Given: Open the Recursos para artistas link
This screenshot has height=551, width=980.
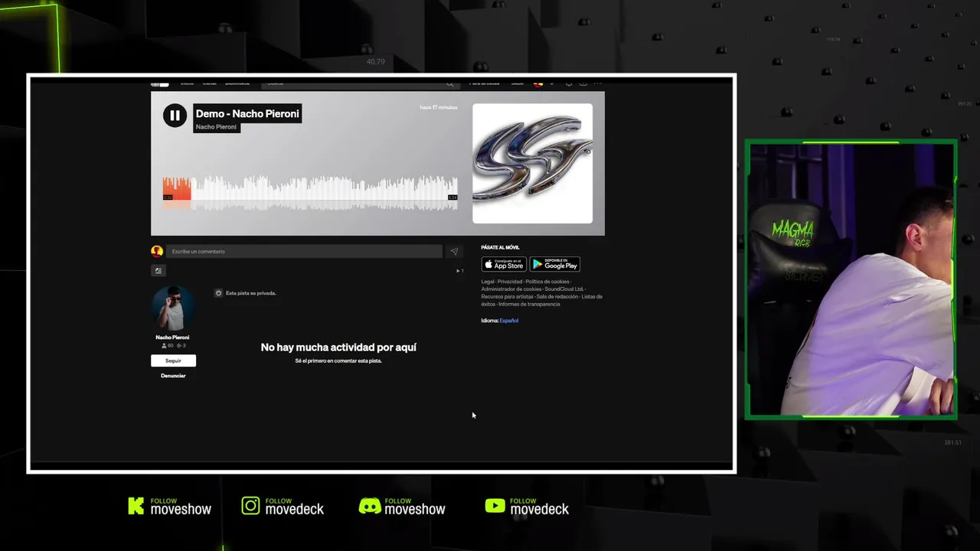Looking at the screenshot, I should 507,297.
